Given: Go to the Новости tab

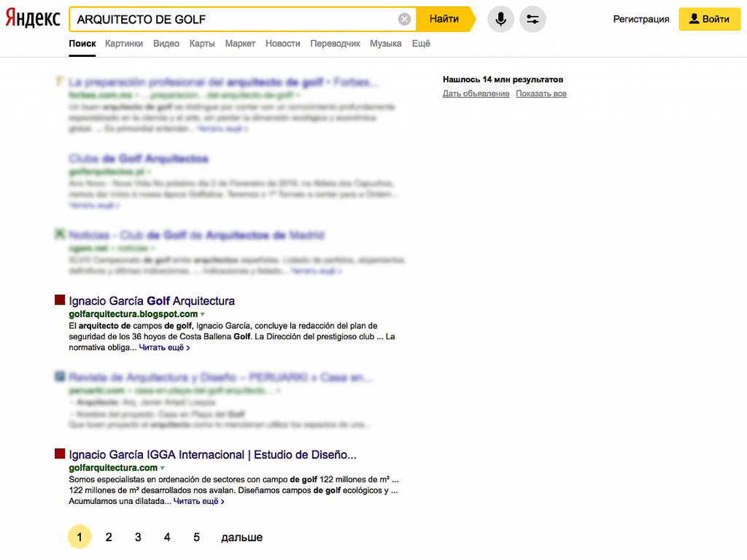Looking at the screenshot, I should click(x=283, y=44).
